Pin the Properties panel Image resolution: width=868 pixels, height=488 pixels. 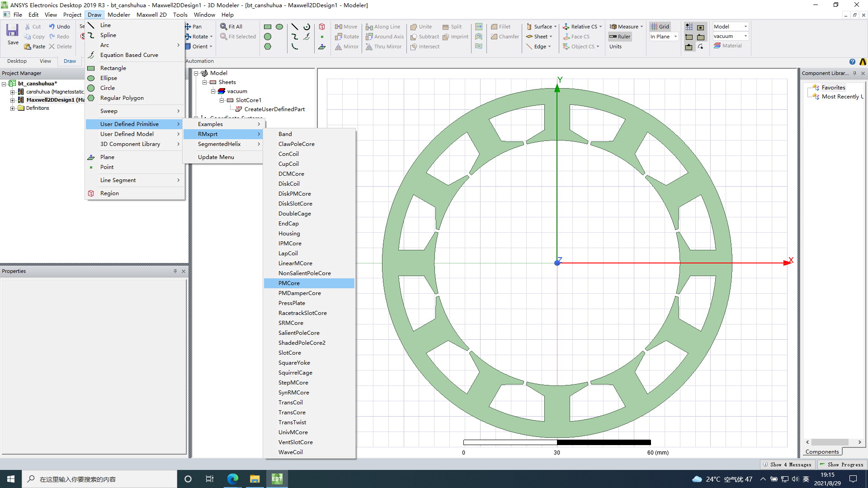[175, 271]
